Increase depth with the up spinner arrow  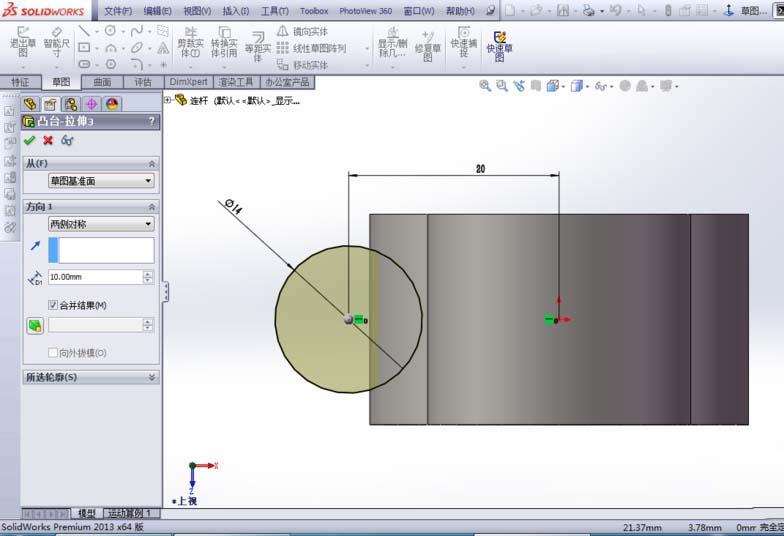point(148,274)
